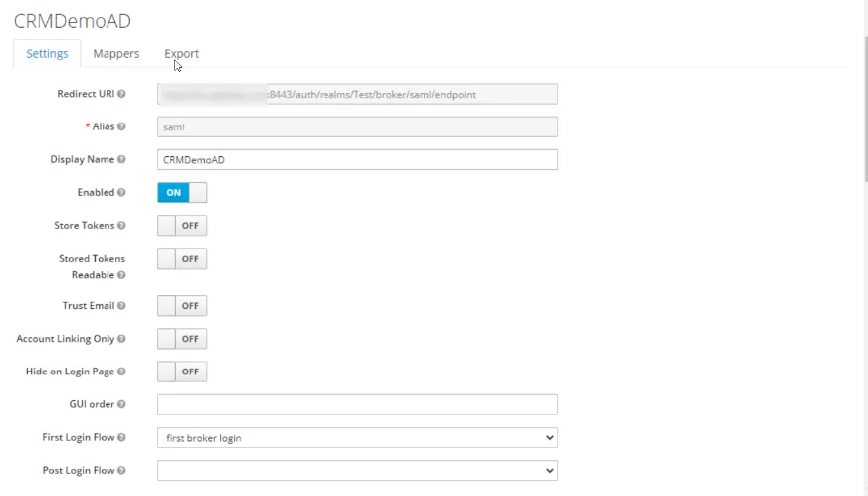Switch on Trust Email

click(182, 306)
